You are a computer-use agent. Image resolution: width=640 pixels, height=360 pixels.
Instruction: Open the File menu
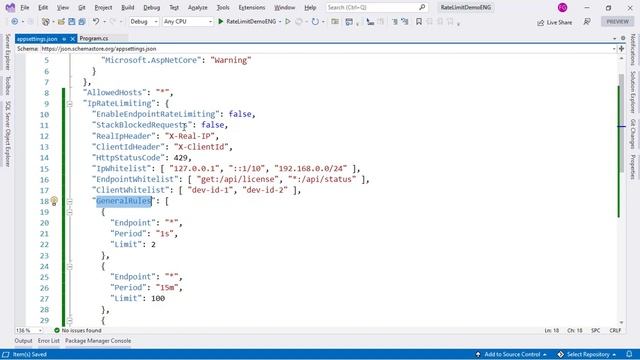(24, 7)
